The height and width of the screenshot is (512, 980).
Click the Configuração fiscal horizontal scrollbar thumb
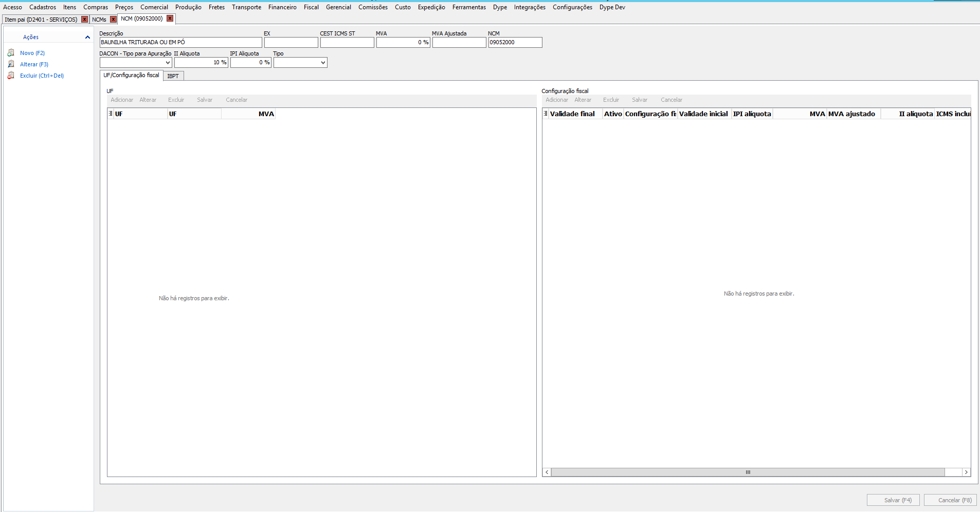(748, 472)
